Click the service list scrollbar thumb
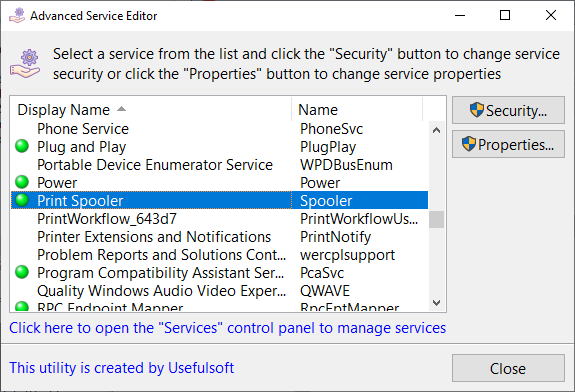Image resolution: width=575 pixels, height=392 pixels. click(436, 219)
